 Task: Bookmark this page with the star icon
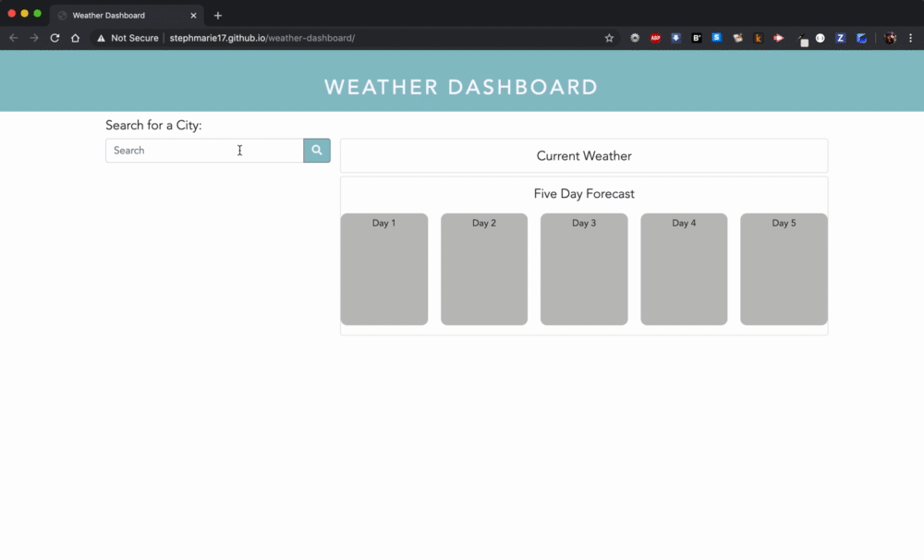pyautogui.click(x=609, y=38)
